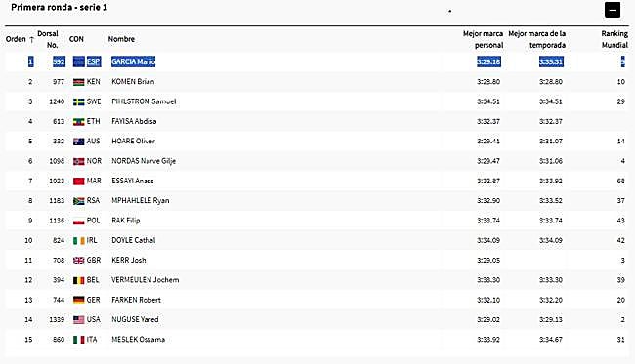The height and width of the screenshot is (364, 635).
Task: Click Rak's world ranking 43
Action: [620, 221]
